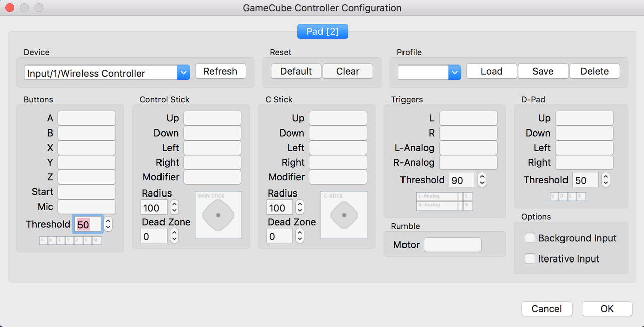Enable the Background Input checkbox
This screenshot has width=644, height=327.
point(530,238)
